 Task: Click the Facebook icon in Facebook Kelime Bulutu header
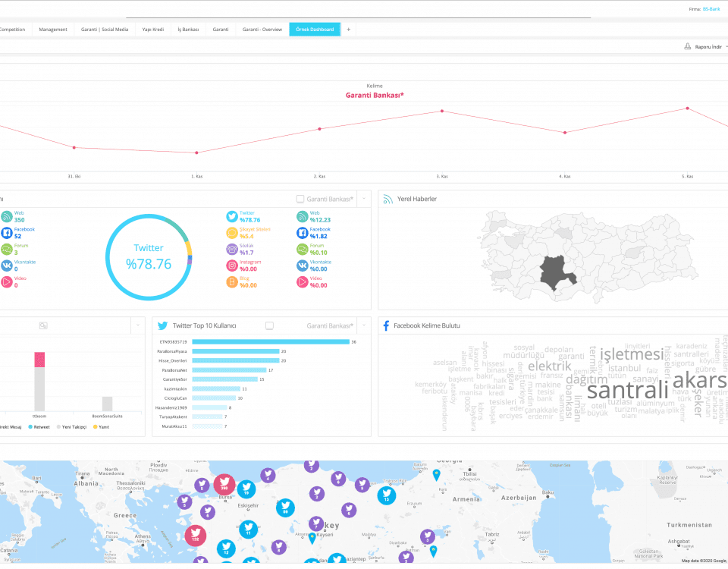pyautogui.click(x=386, y=325)
